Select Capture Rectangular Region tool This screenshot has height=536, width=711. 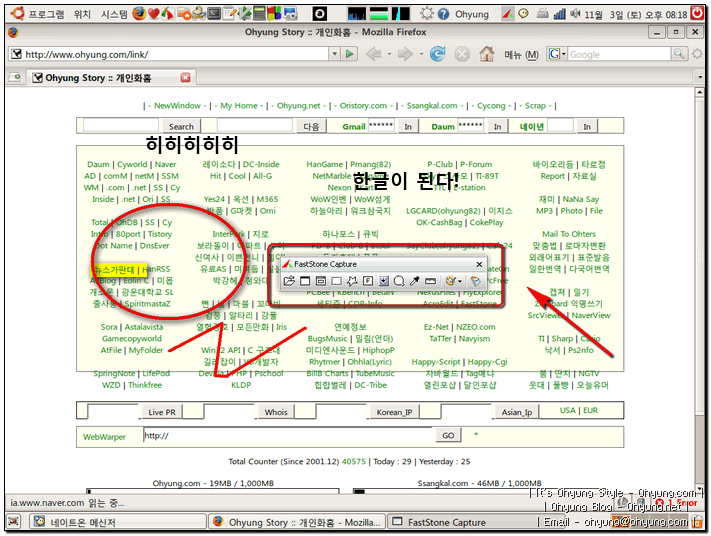pyautogui.click(x=337, y=282)
